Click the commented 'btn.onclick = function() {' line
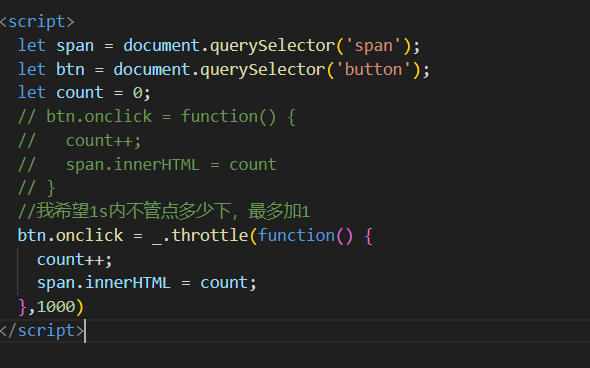This screenshot has width=590, height=368. [x=157, y=117]
